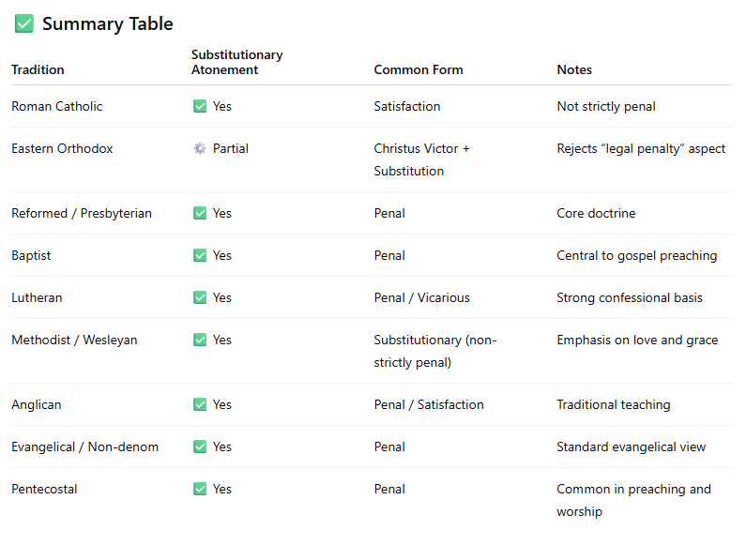Click green check in Evangelical / Non-denom row
Viewport: 746px width, 560px height.
coord(200,446)
